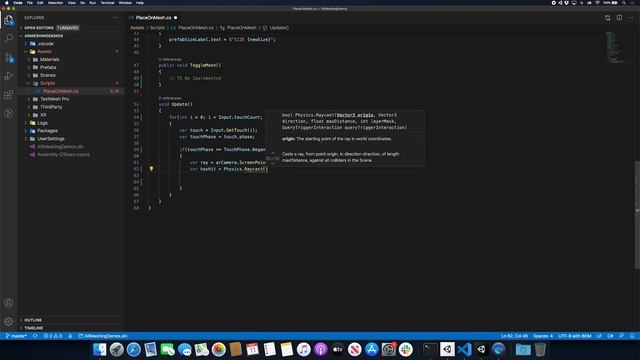This screenshot has height=360, width=640.
Task: Open Trash in the dock
Action: [540, 349]
